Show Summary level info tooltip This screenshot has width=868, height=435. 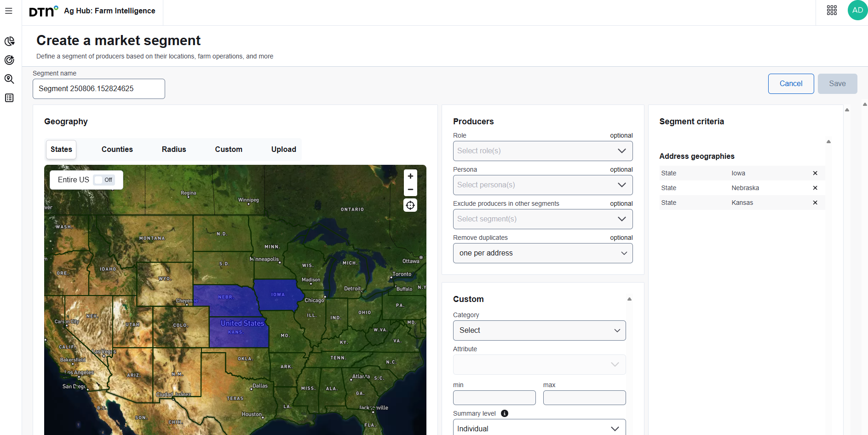click(505, 413)
